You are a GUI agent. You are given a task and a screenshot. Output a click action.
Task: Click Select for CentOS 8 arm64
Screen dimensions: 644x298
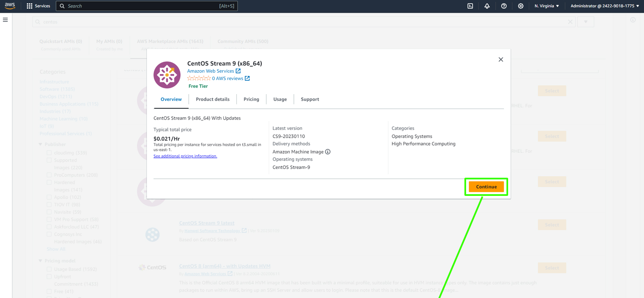[x=552, y=268]
